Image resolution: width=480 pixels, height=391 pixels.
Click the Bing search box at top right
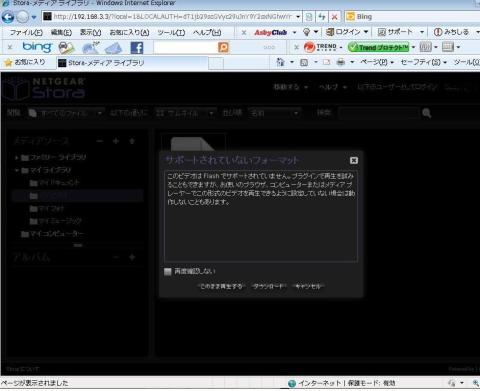coord(413,16)
